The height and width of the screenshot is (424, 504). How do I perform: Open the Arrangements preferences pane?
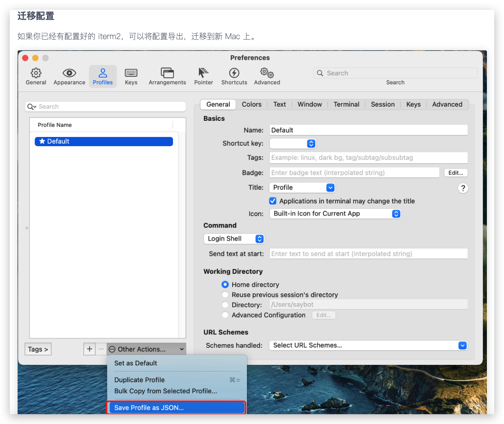click(167, 76)
